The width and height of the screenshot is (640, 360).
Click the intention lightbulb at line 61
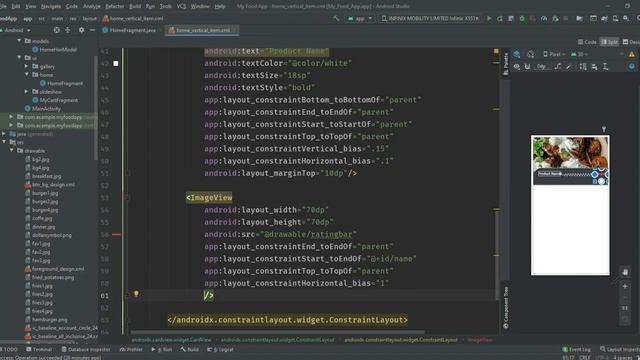pos(136,294)
